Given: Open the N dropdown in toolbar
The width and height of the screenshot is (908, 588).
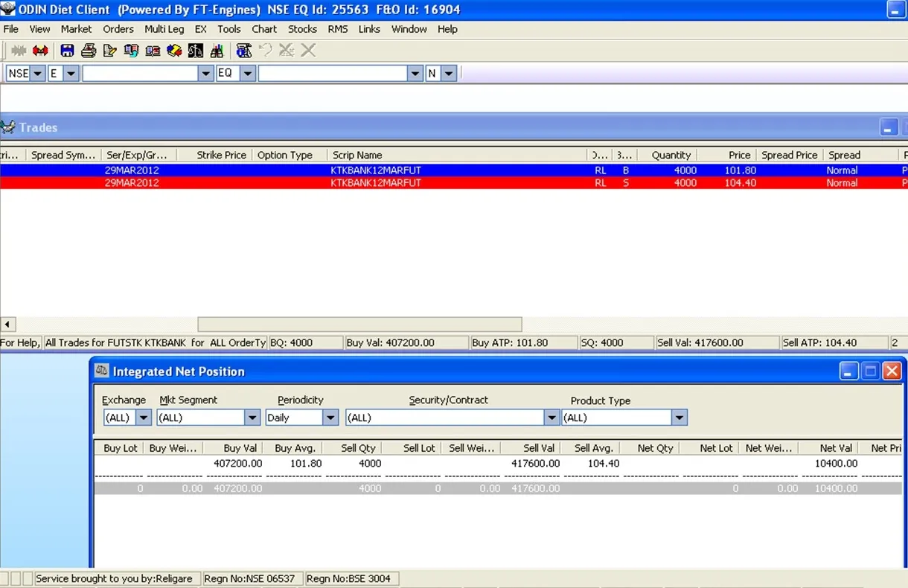Looking at the screenshot, I should tap(449, 74).
